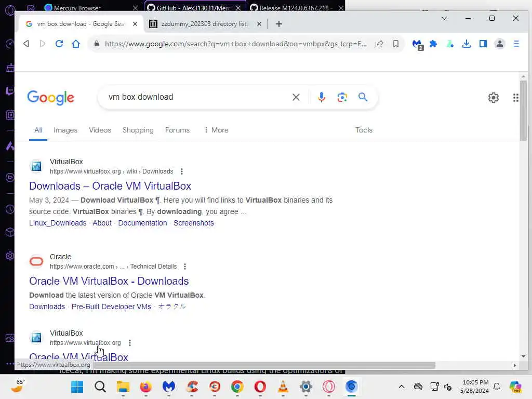
Task: Open the extensions puzzle piece menu
Action: pos(433,44)
